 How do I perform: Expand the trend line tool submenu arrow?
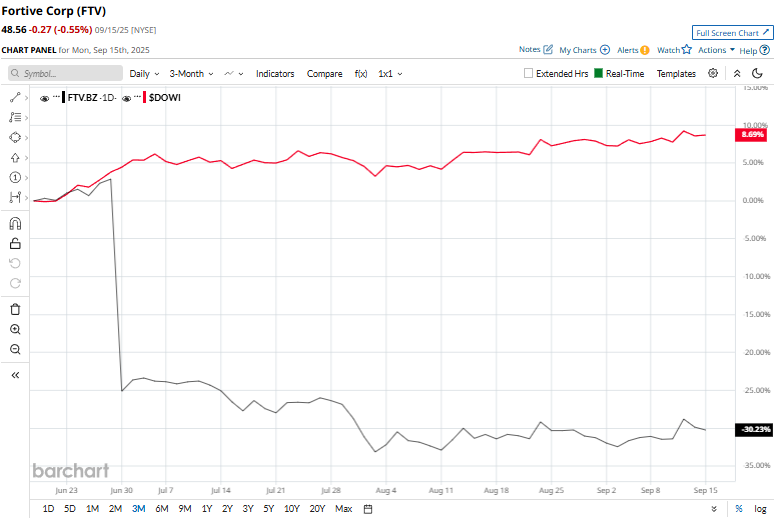click(26, 98)
